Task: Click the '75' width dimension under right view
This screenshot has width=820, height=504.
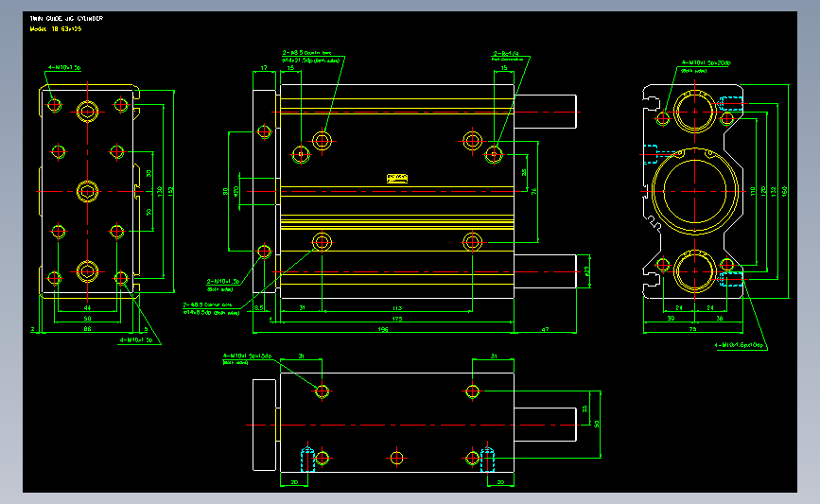Action: tap(693, 329)
